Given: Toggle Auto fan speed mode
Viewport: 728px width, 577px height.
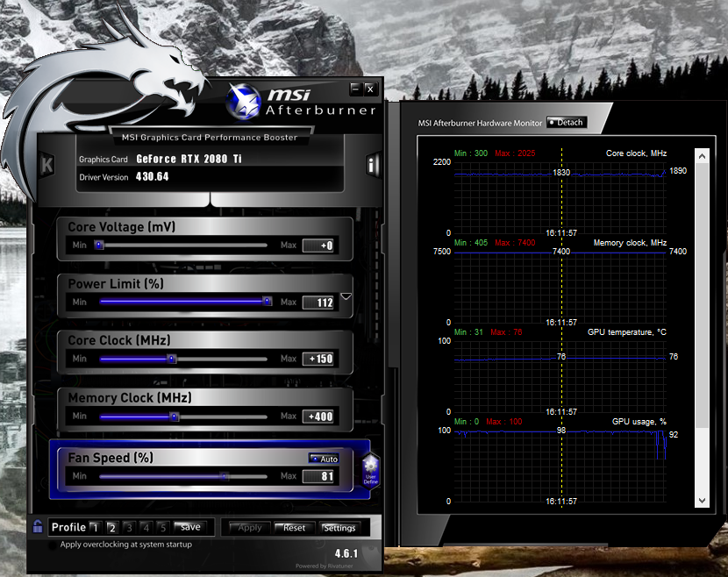Looking at the screenshot, I should click(x=324, y=459).
